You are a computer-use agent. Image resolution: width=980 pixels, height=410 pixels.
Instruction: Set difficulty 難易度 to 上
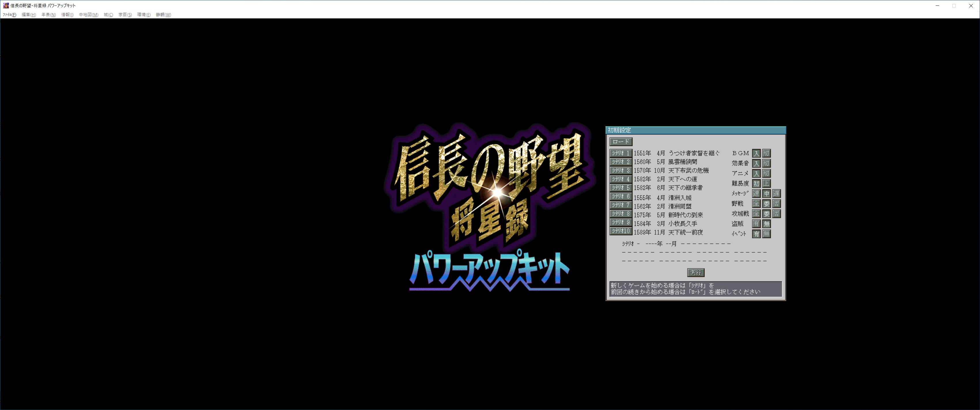[x=766, y=184]
